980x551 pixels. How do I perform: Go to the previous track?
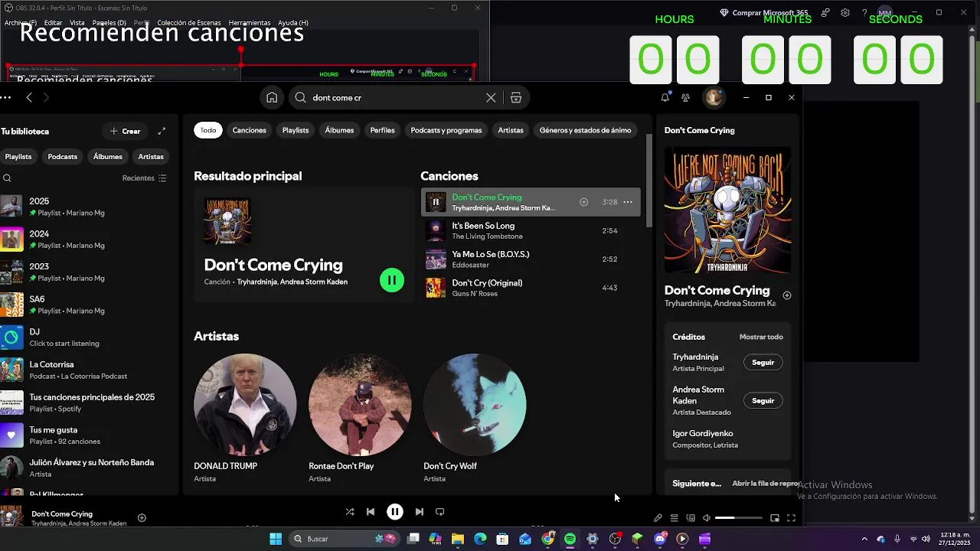click(371, 512)
